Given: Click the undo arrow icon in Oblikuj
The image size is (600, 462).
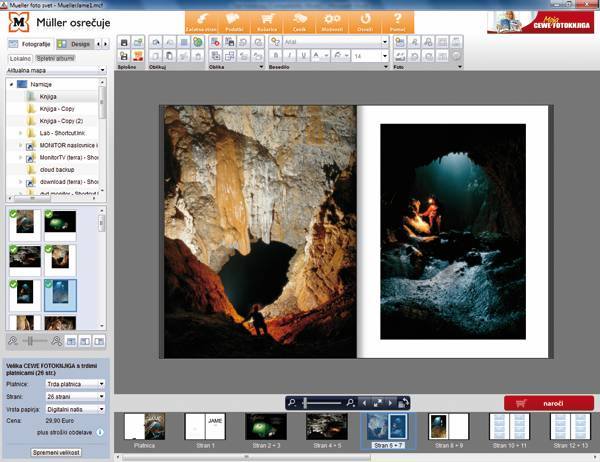Looking at the screenshot, I should [x=155, y=42].
